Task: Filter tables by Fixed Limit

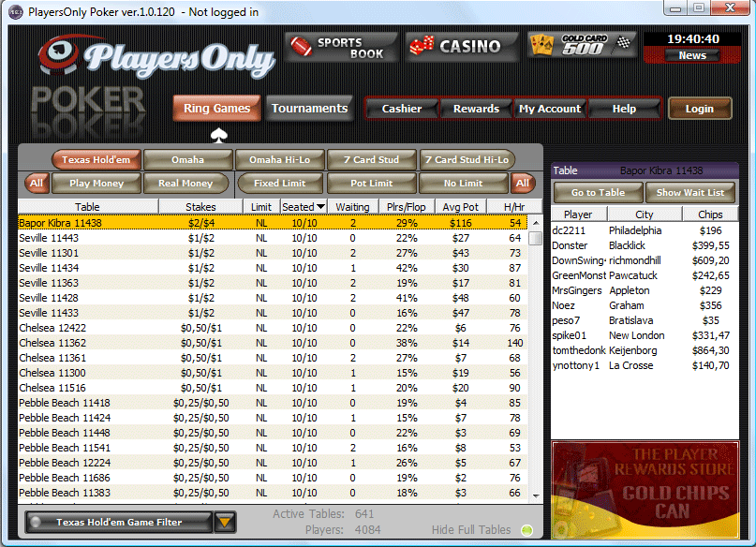Action: point(280,184)
